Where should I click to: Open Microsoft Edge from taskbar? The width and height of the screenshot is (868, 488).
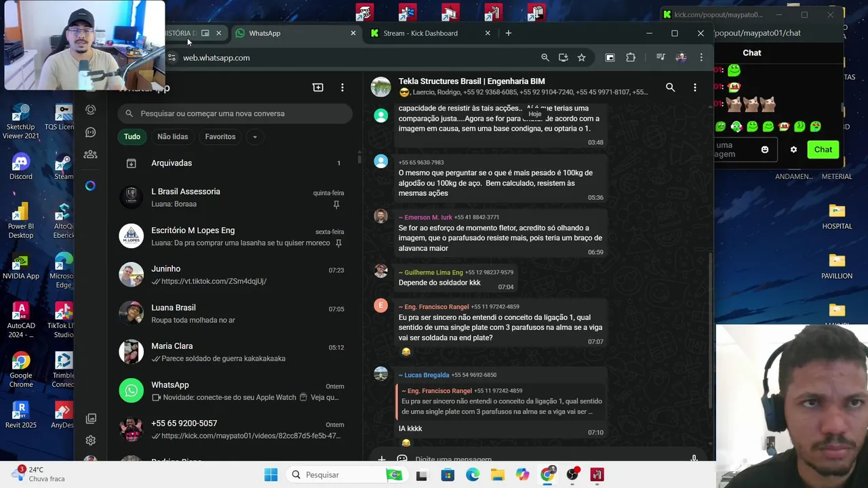[x=473, y=474]
